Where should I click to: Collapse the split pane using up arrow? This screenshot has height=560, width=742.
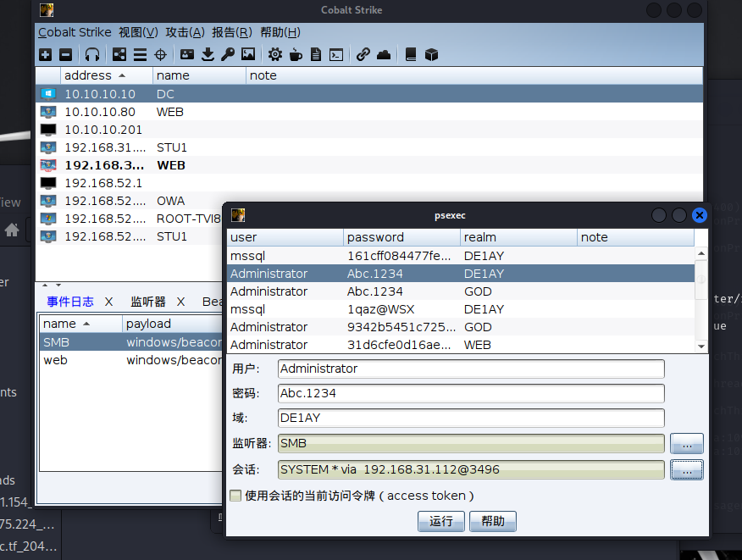45,285
